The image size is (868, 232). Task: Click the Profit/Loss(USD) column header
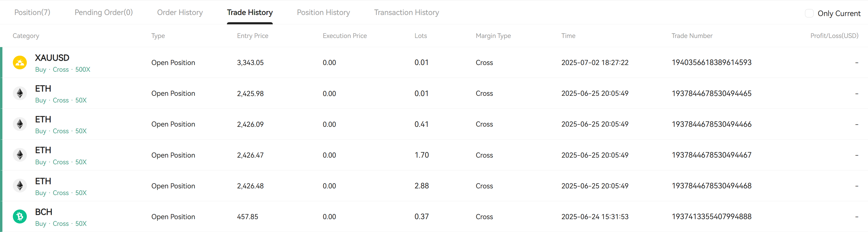tap(834, 36)
